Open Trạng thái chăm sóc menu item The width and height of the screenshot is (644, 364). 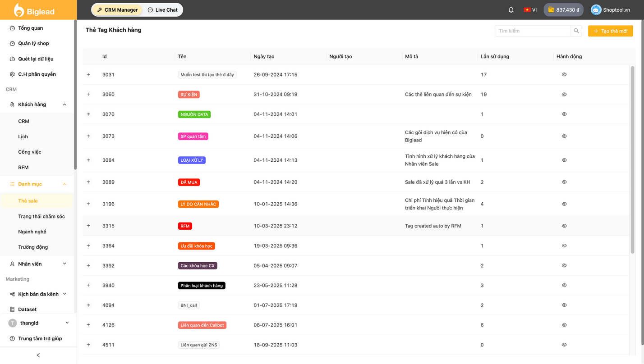(x=41, y=216)
